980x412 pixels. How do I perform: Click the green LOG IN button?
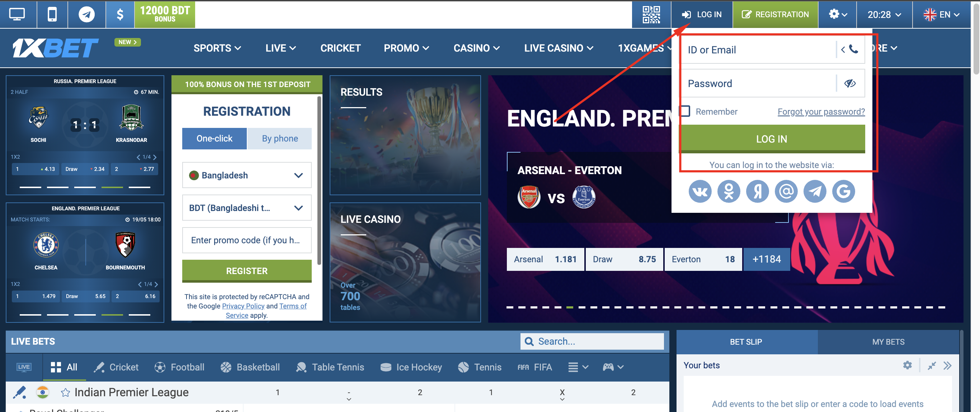click(x=771, y=139)
